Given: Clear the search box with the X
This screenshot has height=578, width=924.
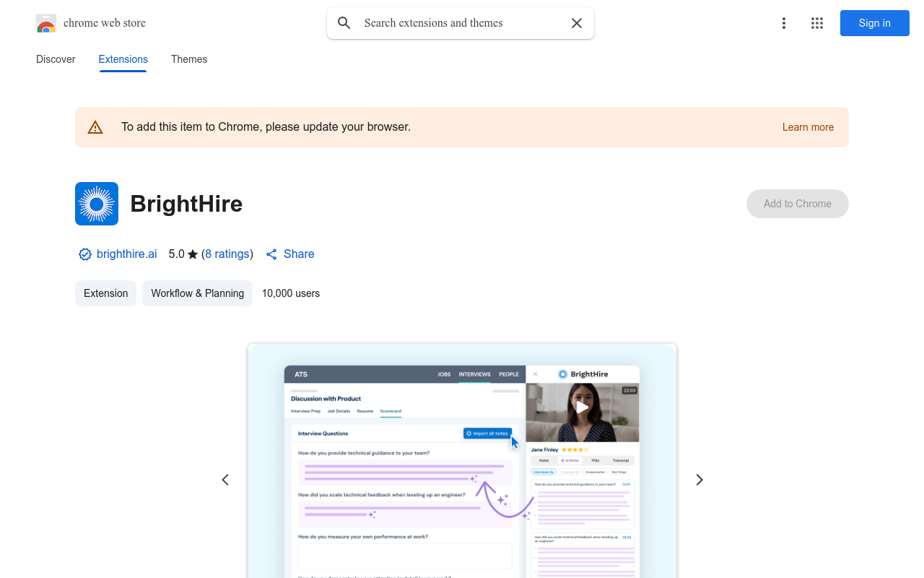Looking at the screenshot, I should [x=577, y=23].
